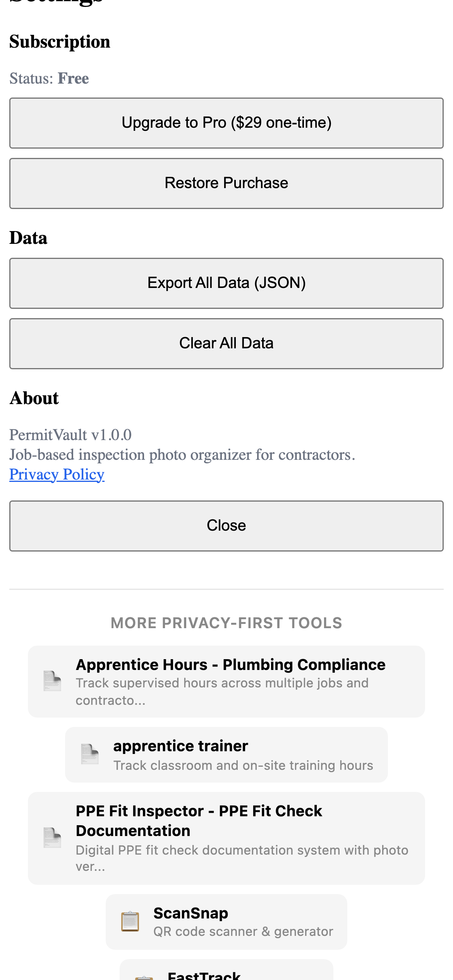Click Upgrade to Pro ($29 one-time)
The image size is (453, 980).
(x=226, y=123)
